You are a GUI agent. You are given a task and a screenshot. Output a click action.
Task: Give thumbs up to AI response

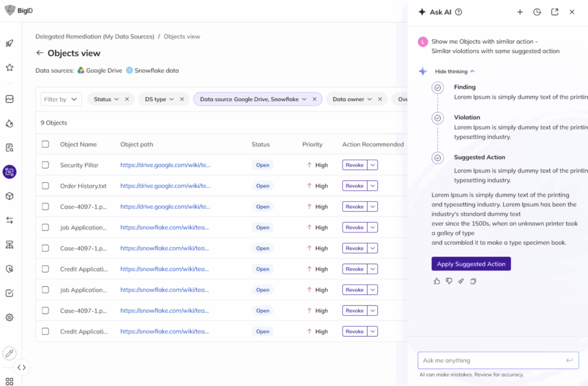[x=436, y=281]
